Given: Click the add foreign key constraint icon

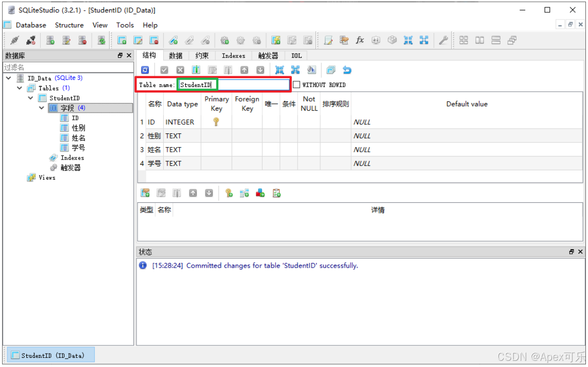Looking at the screenshot, I should 245,193.
